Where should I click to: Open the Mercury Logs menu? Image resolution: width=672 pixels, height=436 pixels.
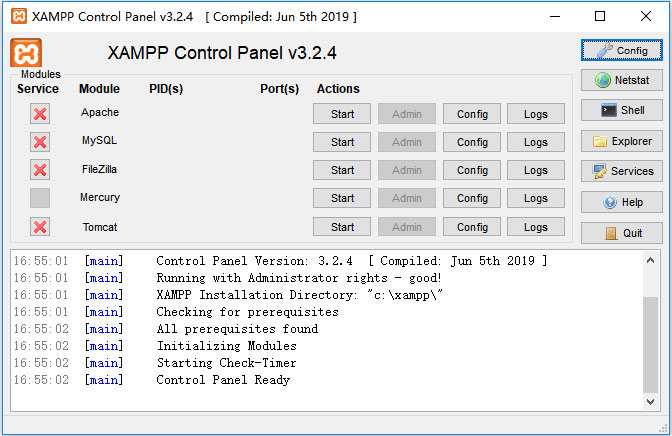[x=536, y=198]
